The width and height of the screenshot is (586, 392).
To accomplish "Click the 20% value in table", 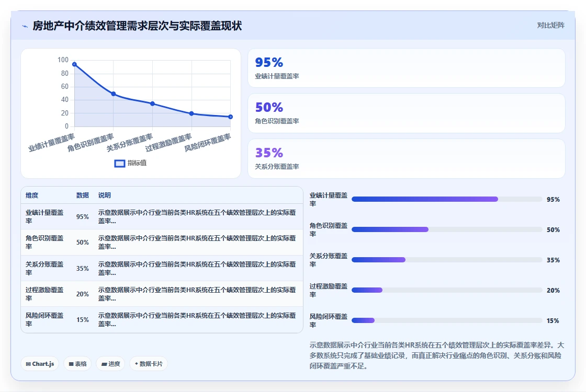I will (83, 294).
